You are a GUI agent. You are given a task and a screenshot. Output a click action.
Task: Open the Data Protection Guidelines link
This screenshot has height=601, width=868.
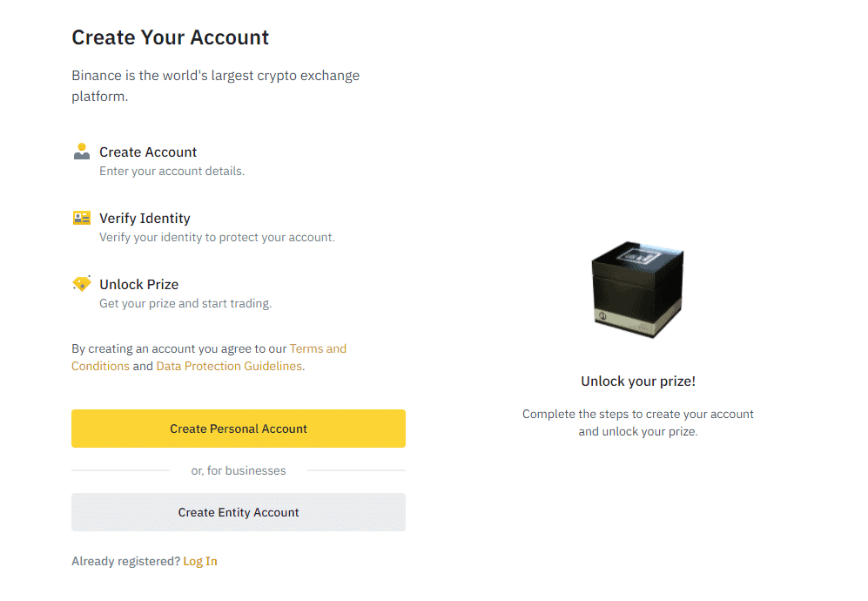tap(229, 366)
